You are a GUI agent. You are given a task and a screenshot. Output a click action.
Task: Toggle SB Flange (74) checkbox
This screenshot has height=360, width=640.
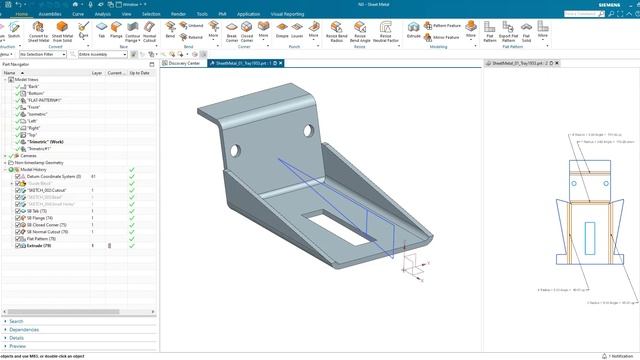click(x=18, y=218)
